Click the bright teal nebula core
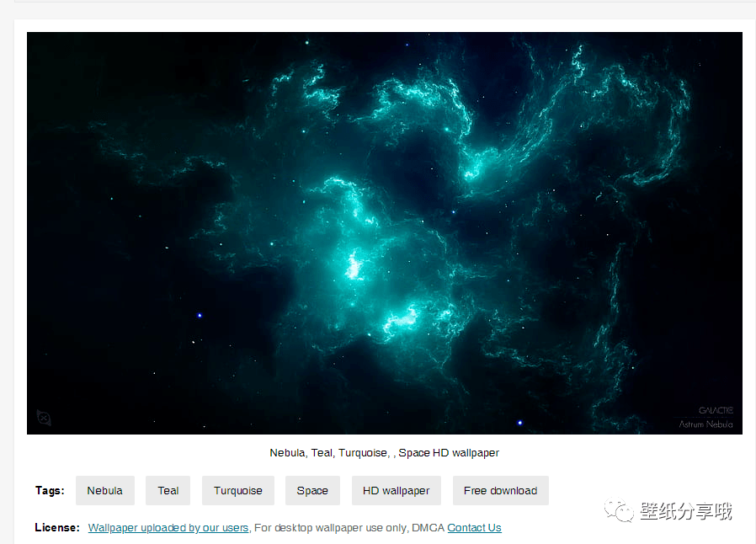756x544 pixels. 354,266
